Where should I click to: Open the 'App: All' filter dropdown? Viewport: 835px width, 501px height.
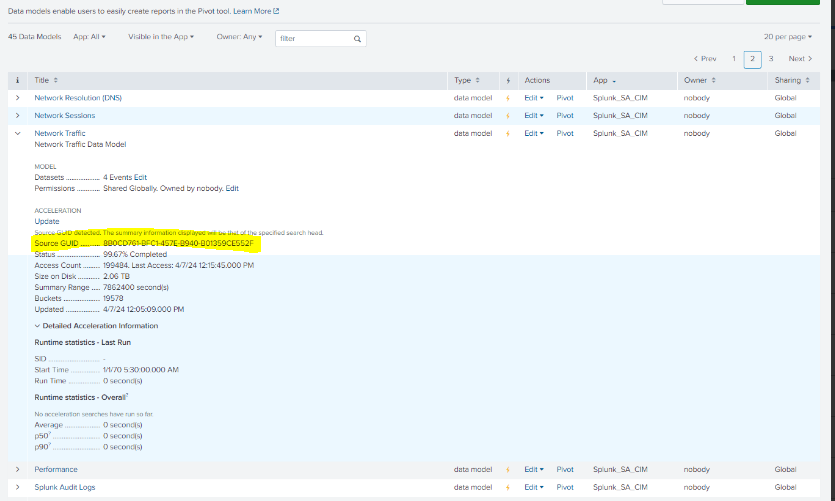coord(90,37)
